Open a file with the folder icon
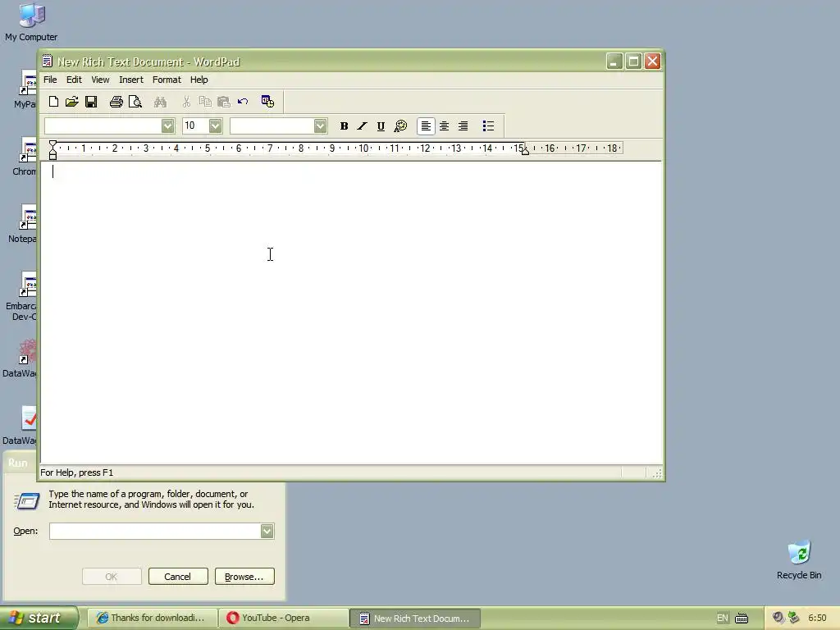Image resolution: width=840 pixels, height=630 pixels. 72,101
